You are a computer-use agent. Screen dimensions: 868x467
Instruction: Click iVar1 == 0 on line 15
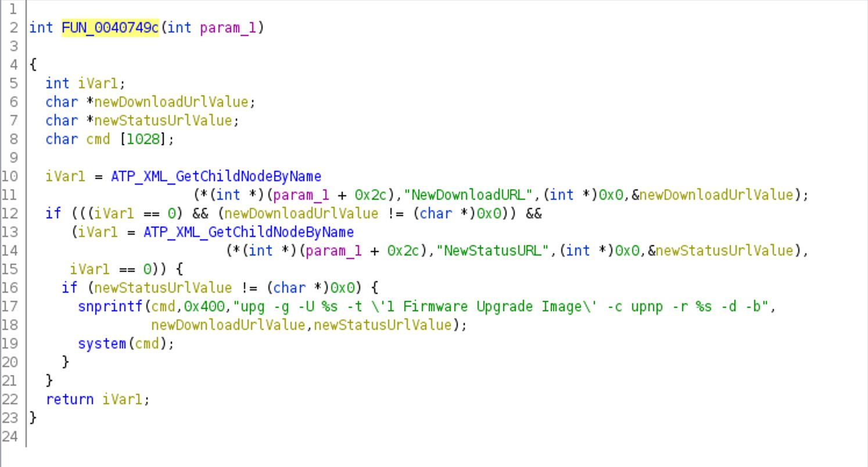(x=110, y=269)
